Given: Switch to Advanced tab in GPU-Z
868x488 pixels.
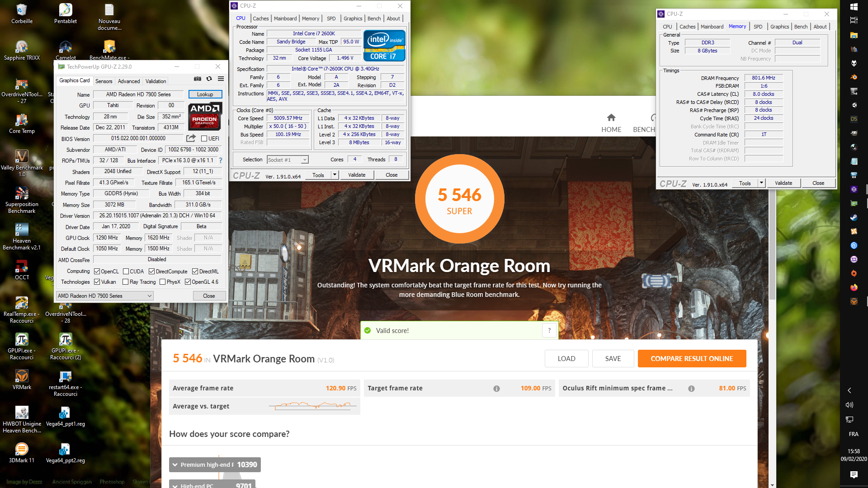Looking at the screenshot, I should click(x=129, y=81).
